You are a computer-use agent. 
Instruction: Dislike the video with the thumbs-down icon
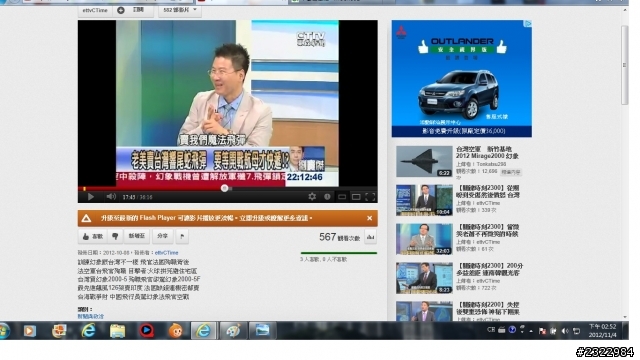click(115, 236)
